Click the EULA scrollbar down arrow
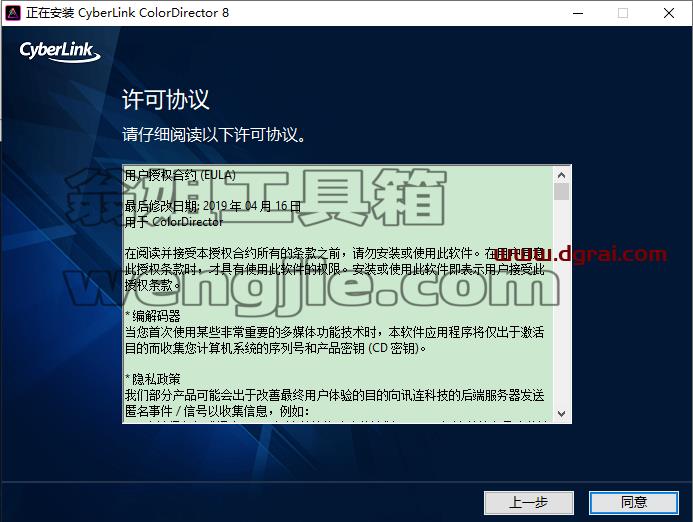Viewport: 693px width, 522px height. point(561,414)
